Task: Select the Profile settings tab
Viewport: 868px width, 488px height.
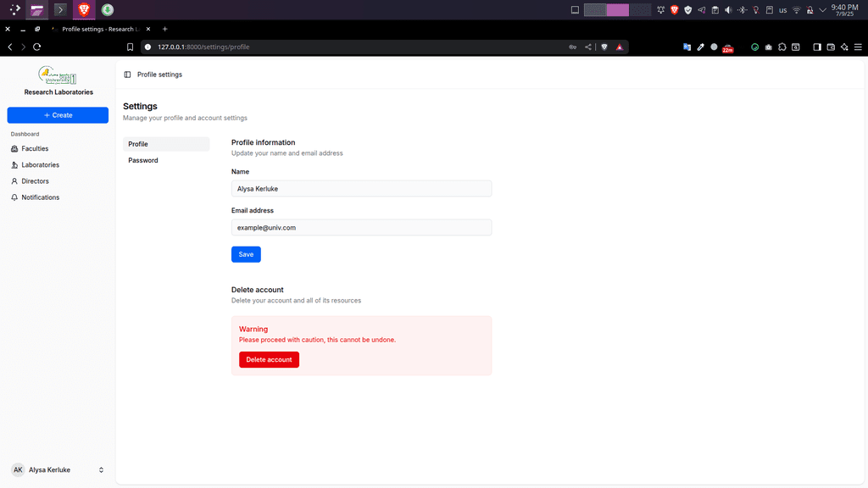Action: [166, 144]
